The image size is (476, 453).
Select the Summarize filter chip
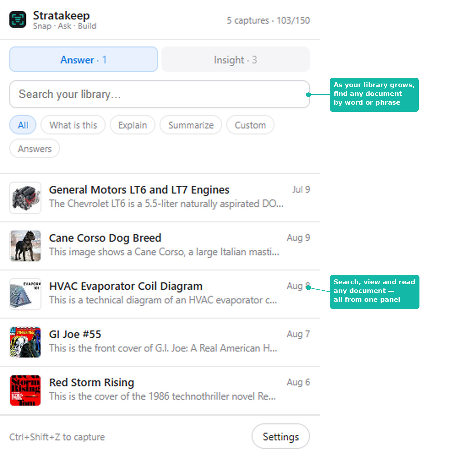(x=191, y=125)
